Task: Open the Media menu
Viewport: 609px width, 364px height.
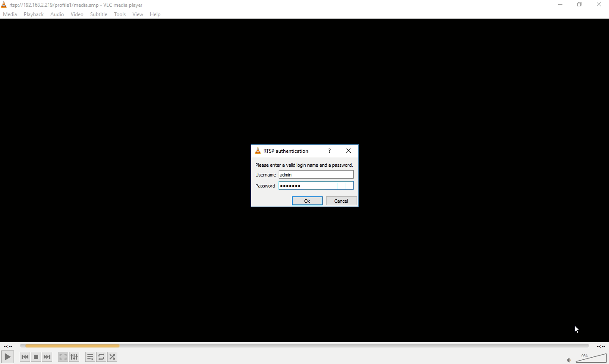Action: pos(10,14)
